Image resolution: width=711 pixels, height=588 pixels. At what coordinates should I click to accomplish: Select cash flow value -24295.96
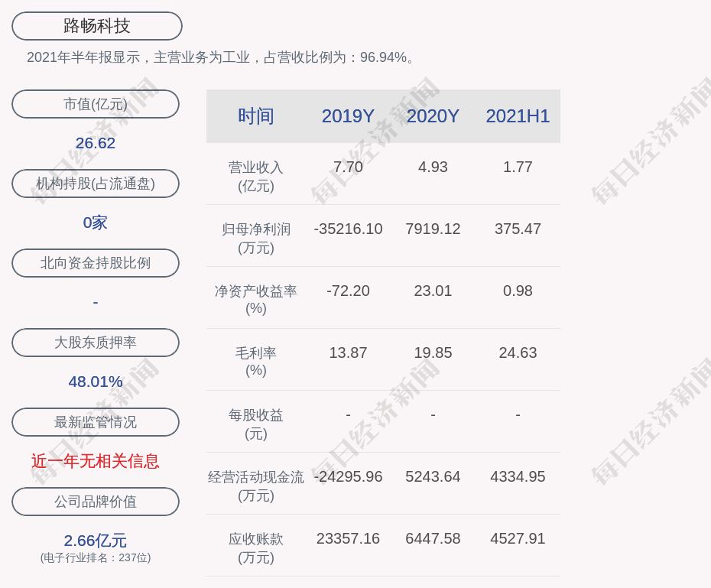tap(348, 477)
